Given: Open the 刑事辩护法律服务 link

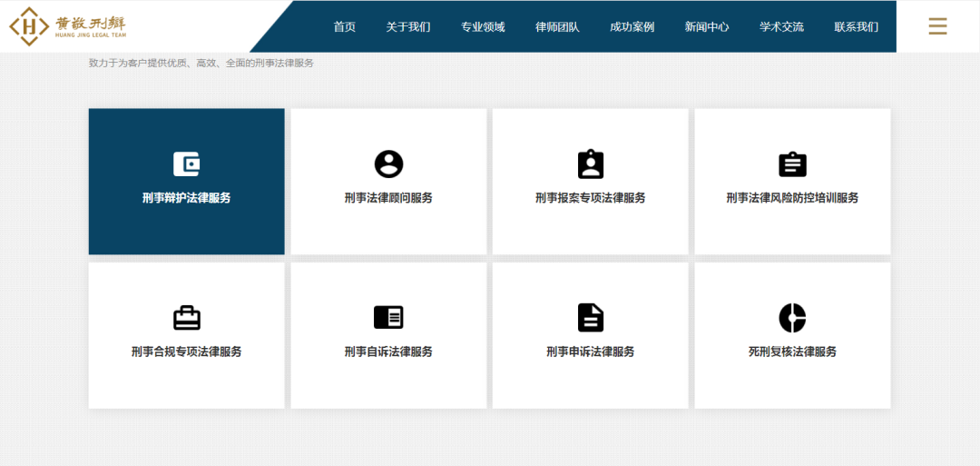Looking at the screenshot, I should 186,198.
